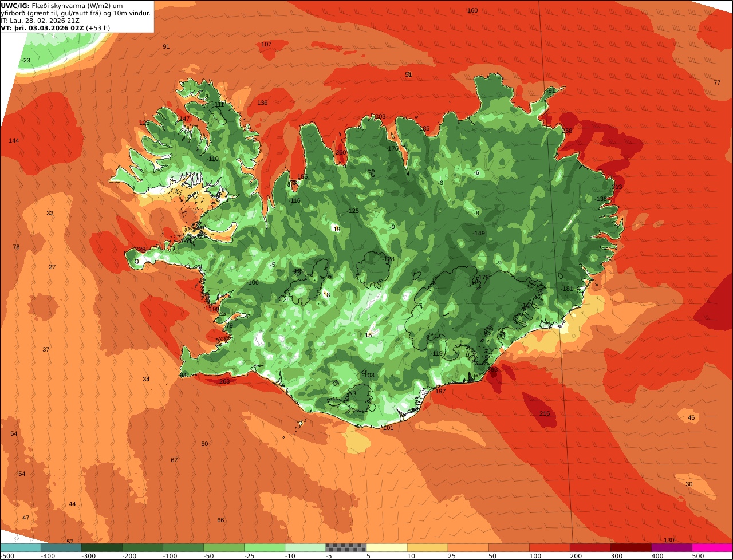Pick the light orange swatch between 25 and 50
This screenshot has height=560, width=733.
[x=468, y=547]
